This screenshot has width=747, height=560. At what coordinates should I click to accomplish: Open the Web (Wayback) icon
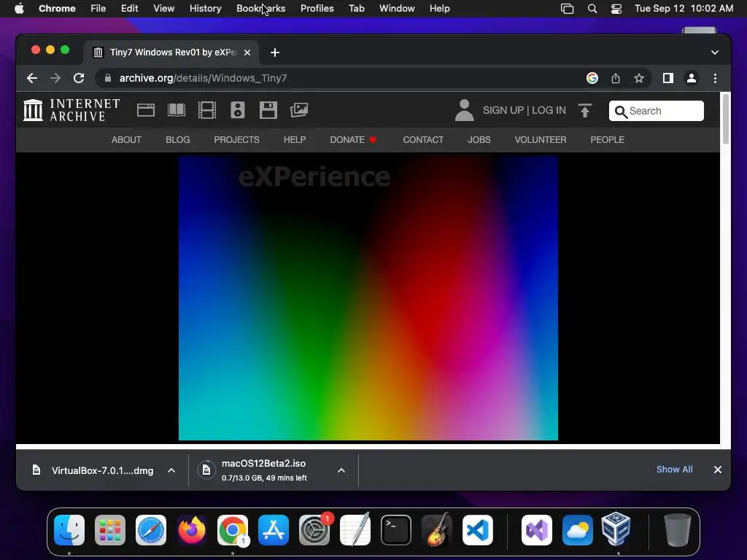[x=146, y=110]
